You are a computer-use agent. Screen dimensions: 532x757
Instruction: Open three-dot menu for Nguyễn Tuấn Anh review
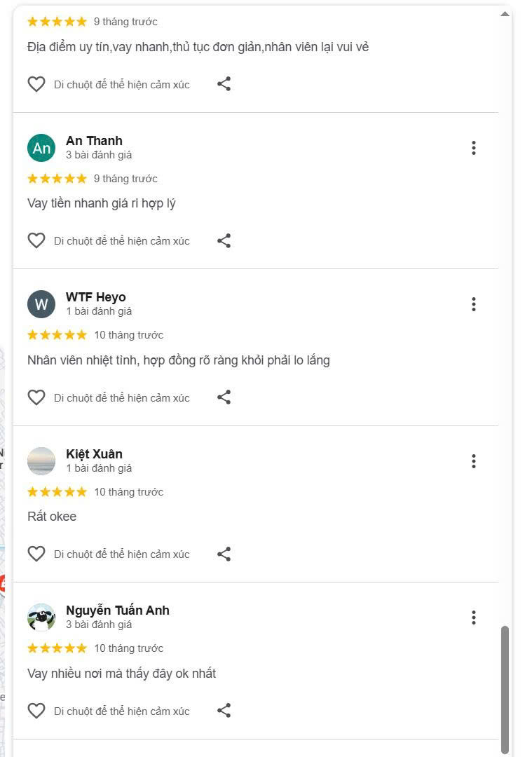(x=474, y=618)
